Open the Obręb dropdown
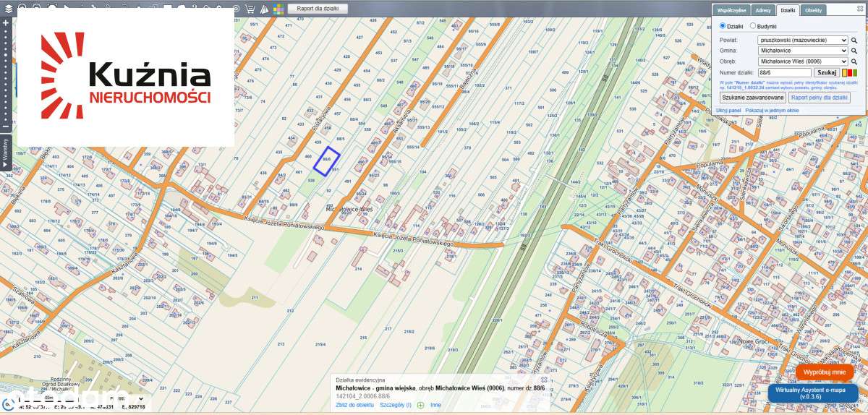The image size is (868, 415). point(803,61)
